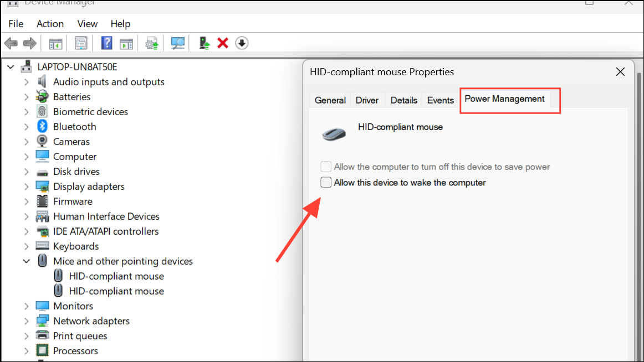This screenshot has width=644, height=362.
Task: Click the down-arrow Disable device icon
Action: (242, 43)
